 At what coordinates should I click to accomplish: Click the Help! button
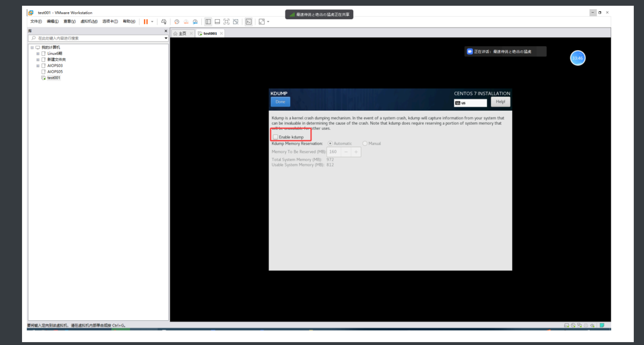(500, 102)
